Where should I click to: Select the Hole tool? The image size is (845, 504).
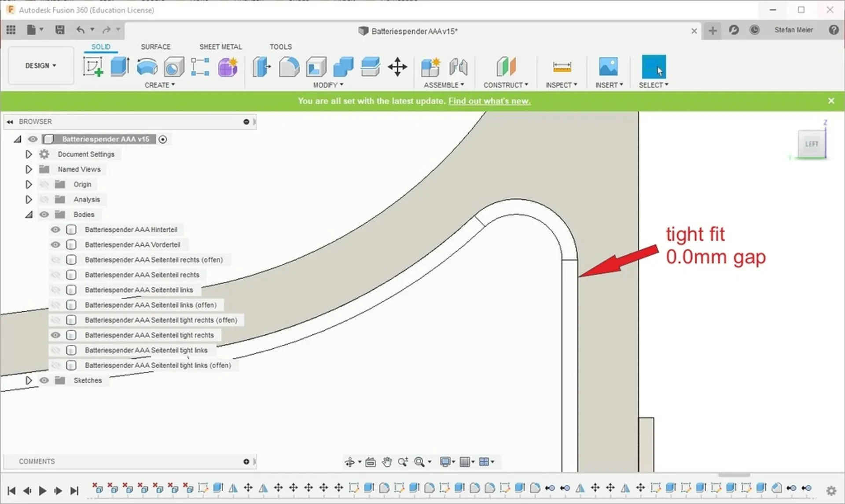[x=174, y=67]
